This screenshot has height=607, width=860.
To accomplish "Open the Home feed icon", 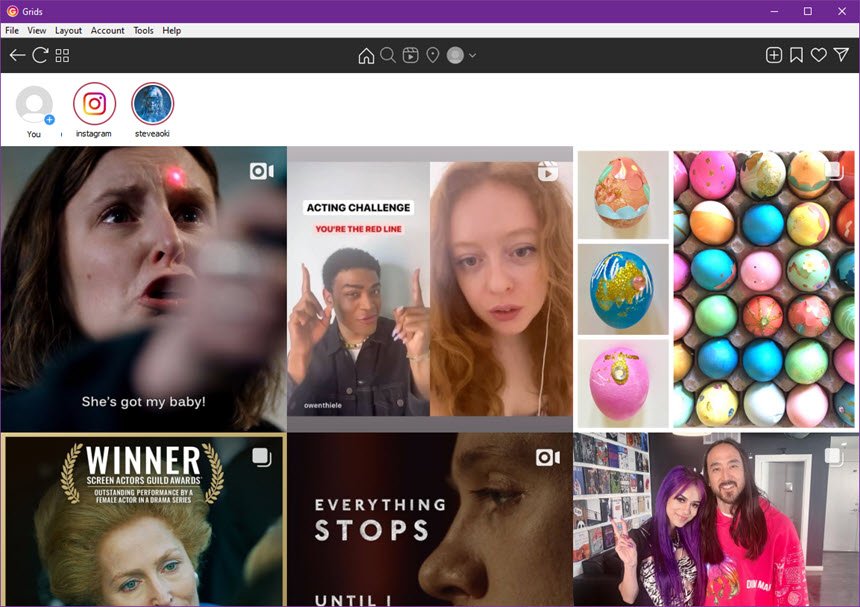I will pos(366,55).
